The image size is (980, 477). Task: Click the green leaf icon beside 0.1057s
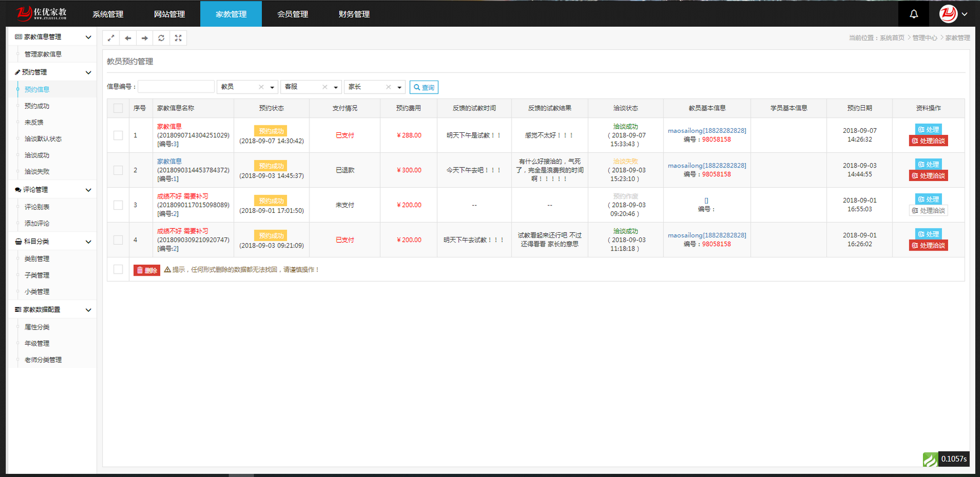point(930,459)
